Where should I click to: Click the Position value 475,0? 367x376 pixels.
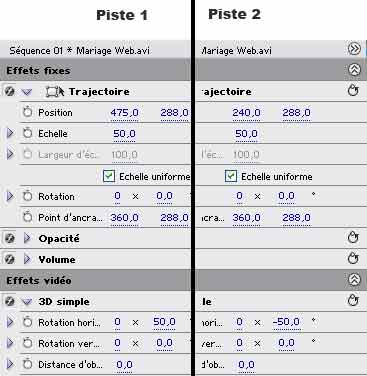click(x=124, y=113)
